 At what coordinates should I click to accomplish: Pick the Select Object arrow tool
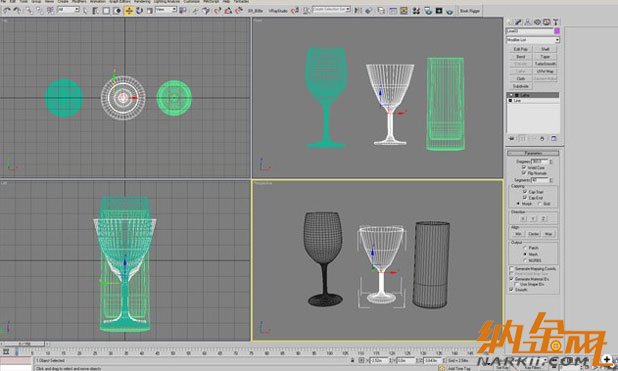click(85, 11)
